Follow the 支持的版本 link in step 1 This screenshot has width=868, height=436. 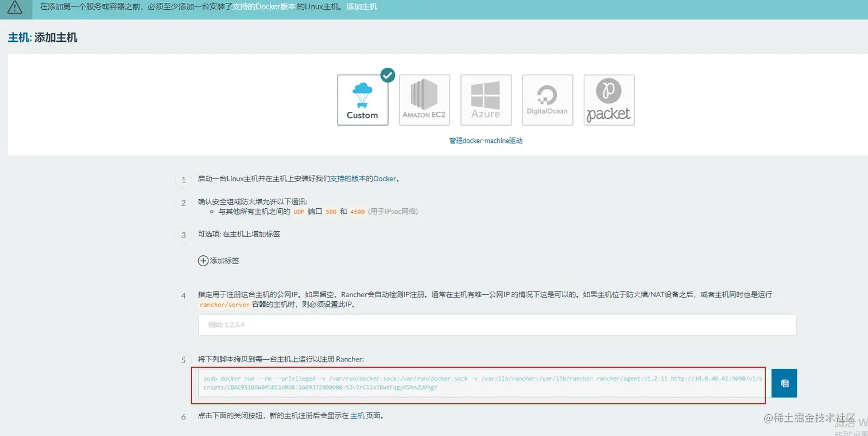[348, 178]
